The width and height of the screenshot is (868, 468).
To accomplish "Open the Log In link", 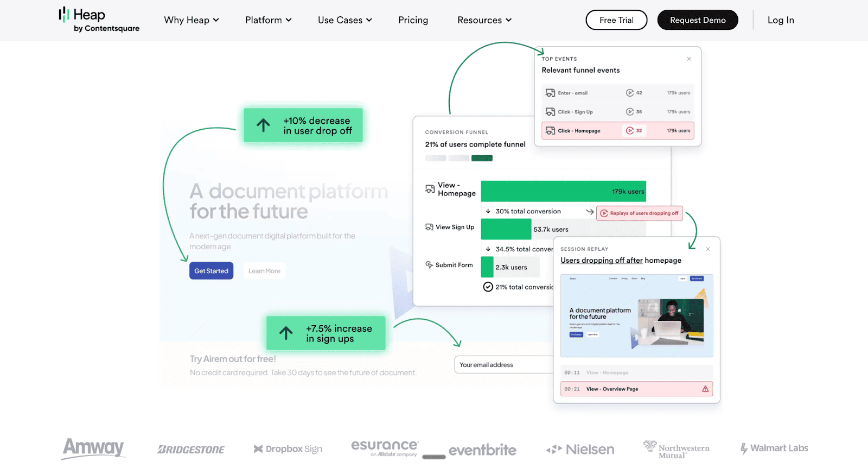I will [781, 20].
